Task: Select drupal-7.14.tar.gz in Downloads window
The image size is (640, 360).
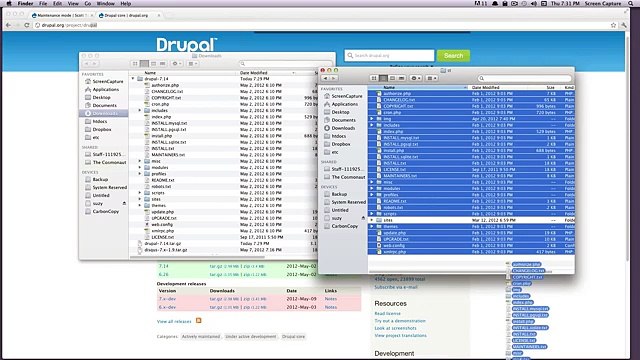Action: click(x=162, y=243)
